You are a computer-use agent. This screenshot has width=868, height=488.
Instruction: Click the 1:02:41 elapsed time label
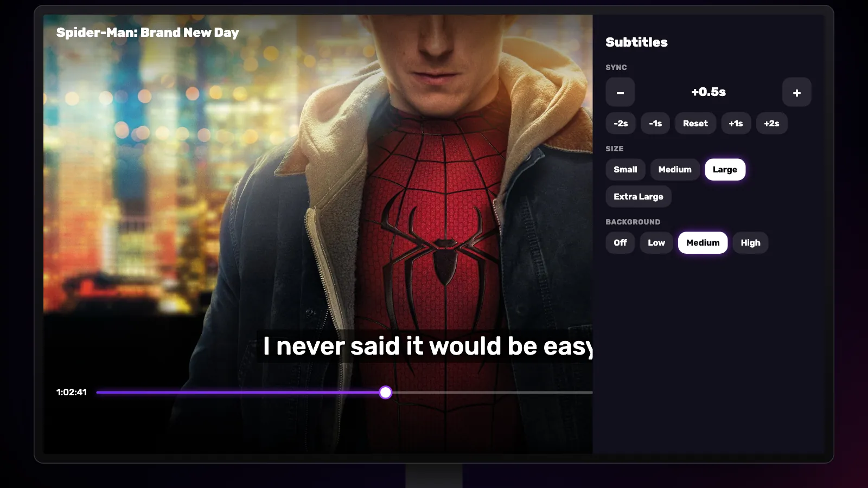point(72,392)
